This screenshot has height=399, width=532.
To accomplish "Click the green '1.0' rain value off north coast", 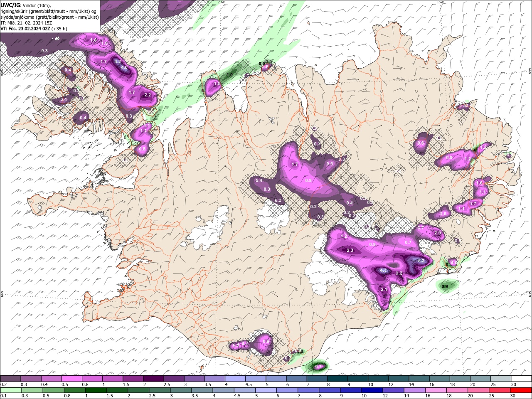I will (229, 75).
